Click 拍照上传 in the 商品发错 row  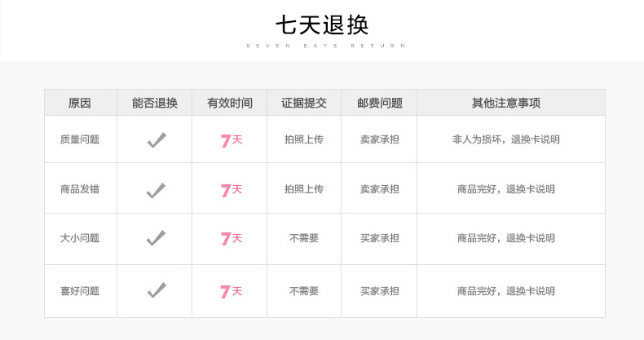pos(304,189)
